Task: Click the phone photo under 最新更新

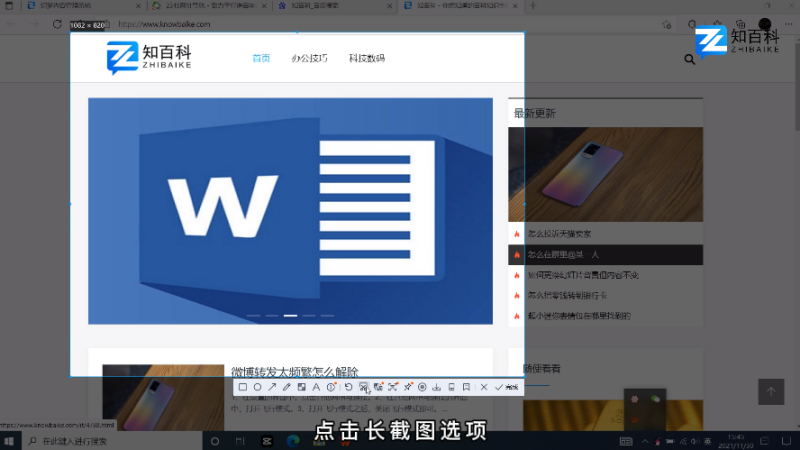Action: click(x=605, y=174)
